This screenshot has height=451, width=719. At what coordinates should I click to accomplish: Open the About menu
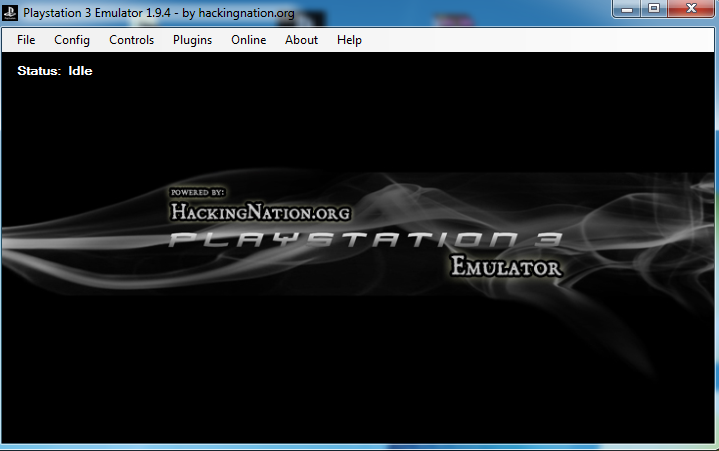tap(301, 40)
